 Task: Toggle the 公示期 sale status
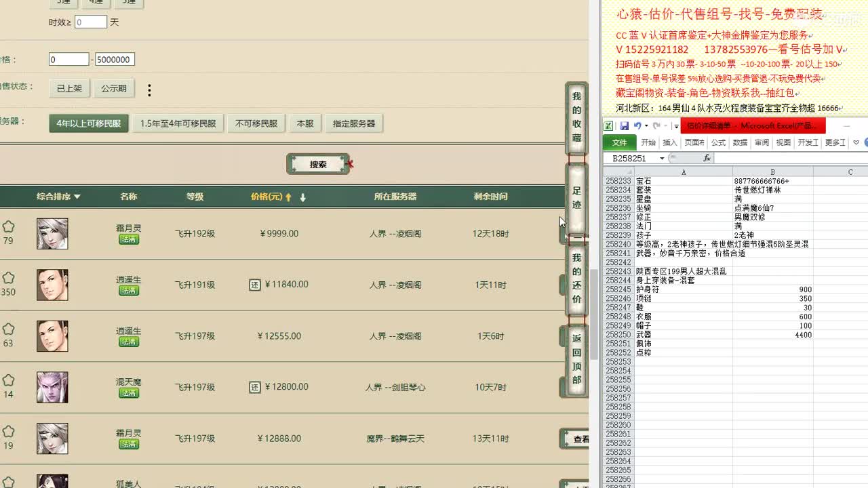114,88
